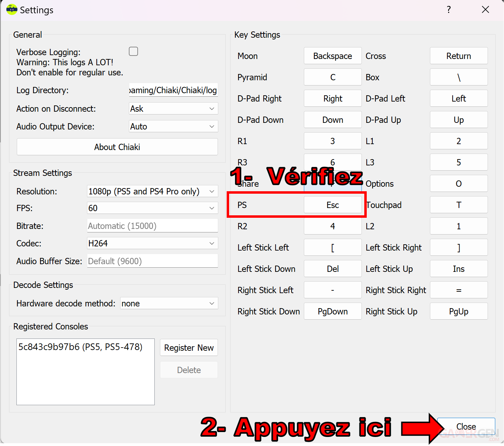
Task: Click the help question mark icon
Action: (x=449, y=9)
